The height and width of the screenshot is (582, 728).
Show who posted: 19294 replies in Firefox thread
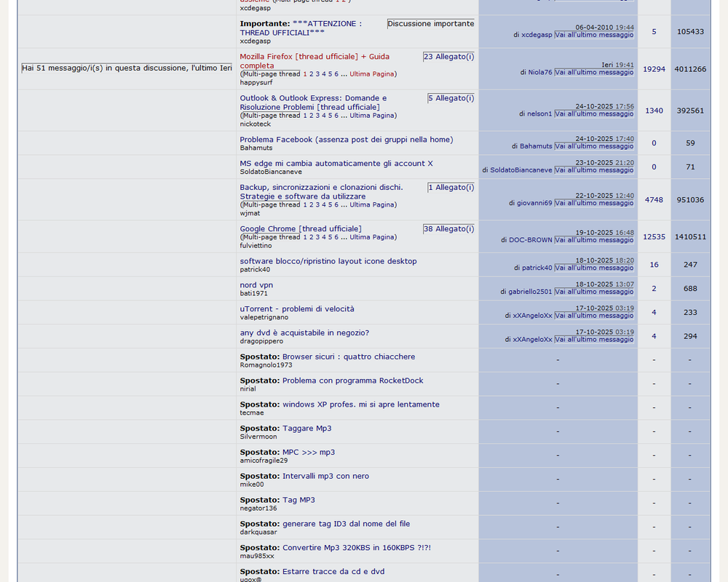pyautogui.click(x=654, y=69)
